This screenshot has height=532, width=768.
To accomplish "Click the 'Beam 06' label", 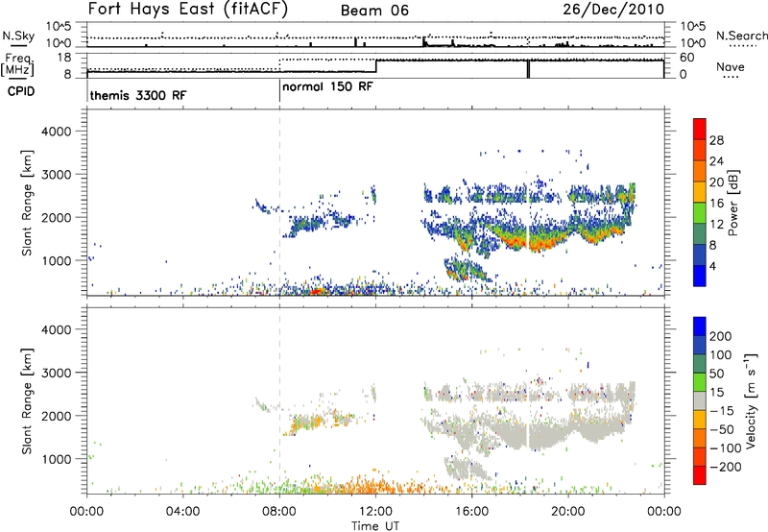I will pyautogui.click(x=374, y=11).
